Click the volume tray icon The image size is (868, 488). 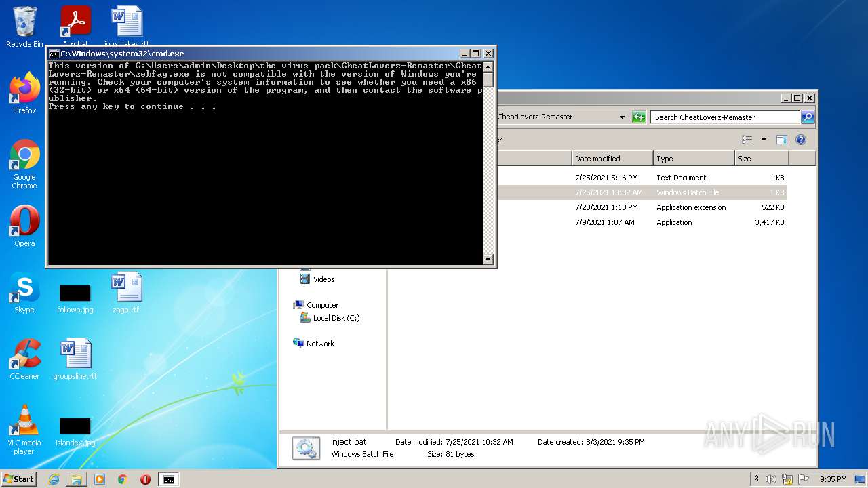pos(771,479)
